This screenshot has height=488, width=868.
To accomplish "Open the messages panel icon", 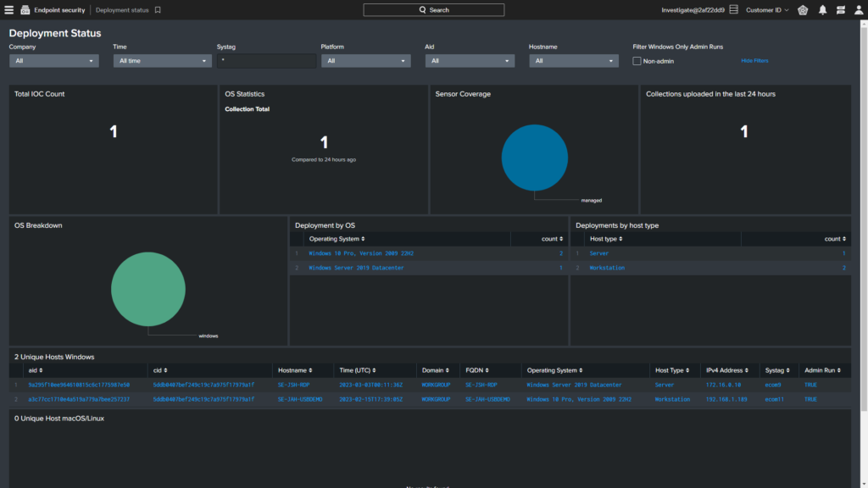I will point(840,10).
